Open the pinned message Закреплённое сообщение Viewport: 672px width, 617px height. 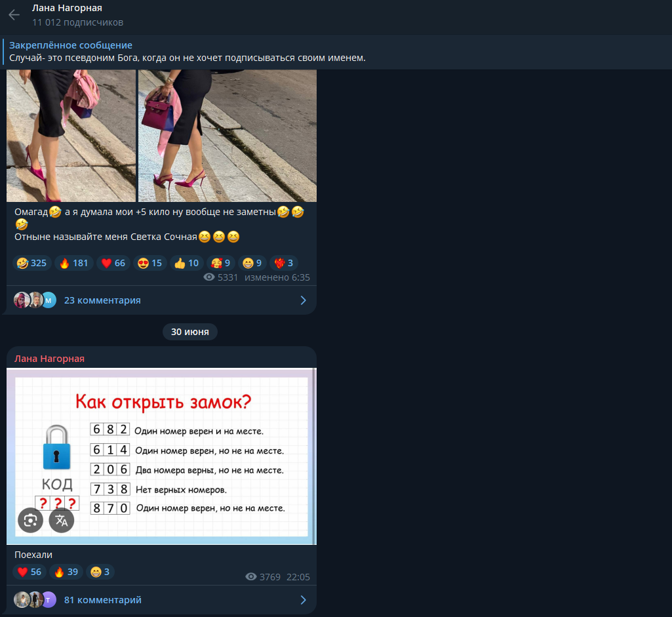(187, 52)
